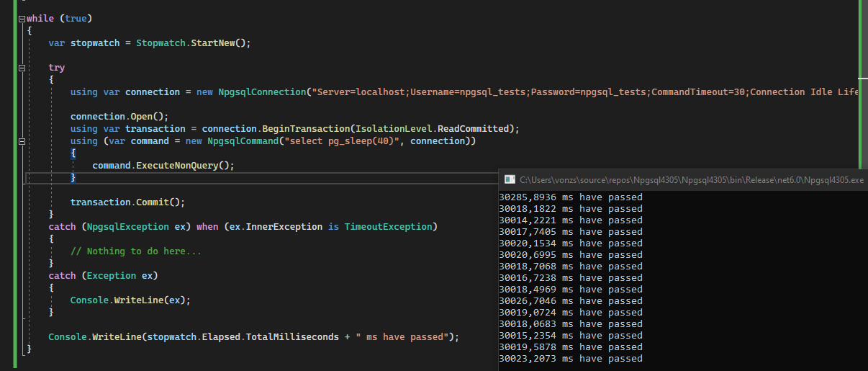868x371 pixels.
Task: Click console line '30020,1534 ms have passed'
Action: click(571, 243)
